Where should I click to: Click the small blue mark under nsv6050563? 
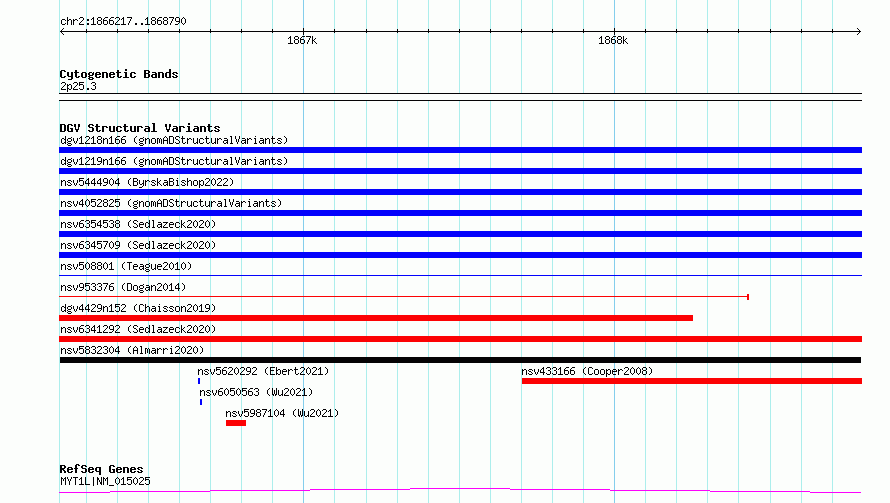point(201,402)
